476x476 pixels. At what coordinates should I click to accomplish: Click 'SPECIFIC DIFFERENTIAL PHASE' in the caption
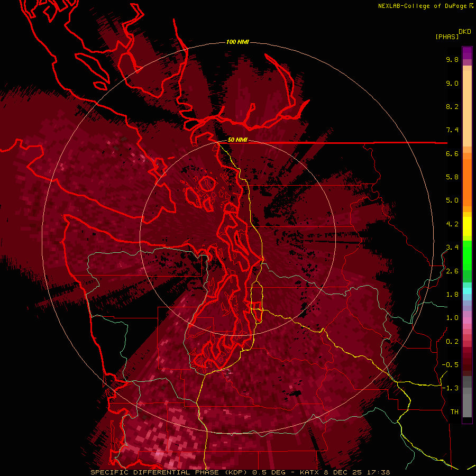coord(154,472)
